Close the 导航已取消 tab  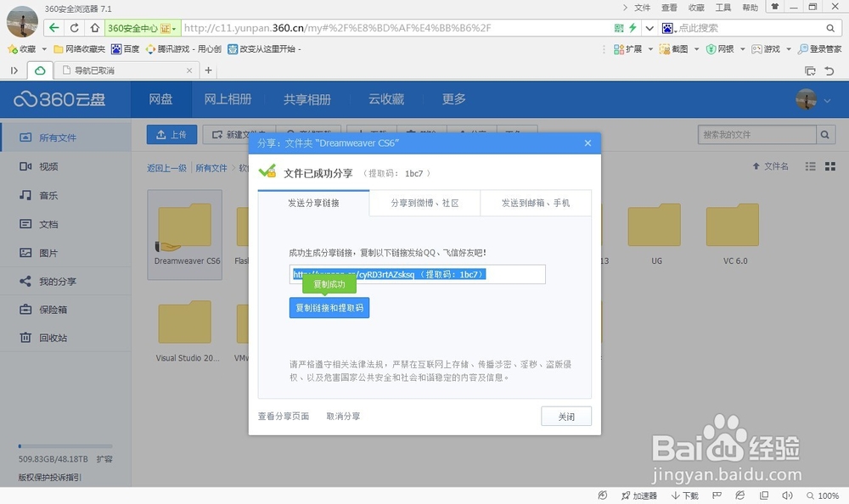189,70
